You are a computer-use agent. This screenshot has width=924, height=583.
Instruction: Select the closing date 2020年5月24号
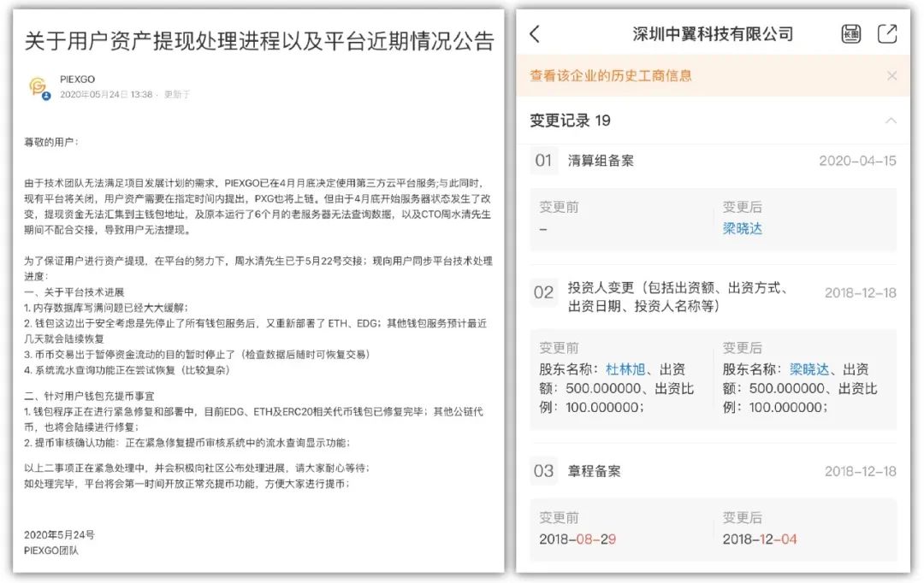(x=59, y=535)
